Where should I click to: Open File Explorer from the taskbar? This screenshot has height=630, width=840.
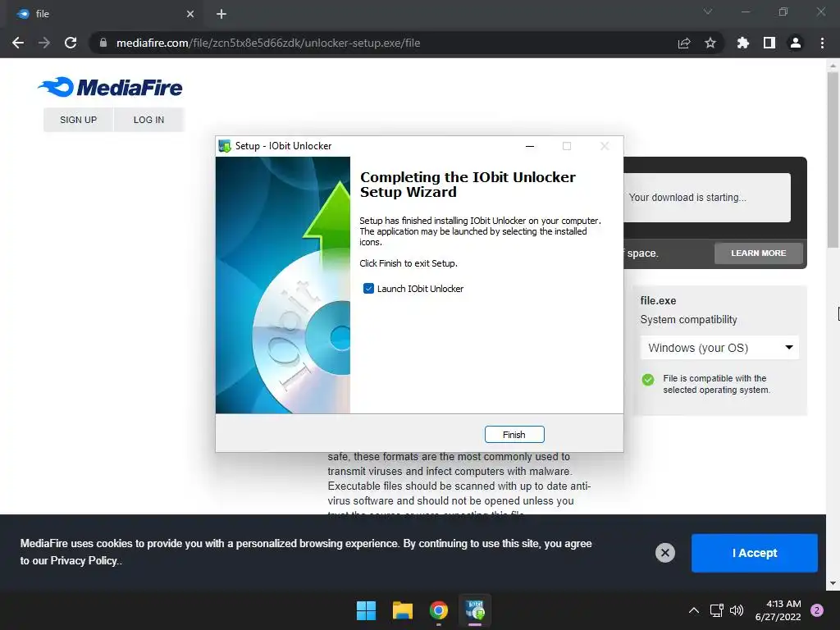(x=402, y=610)
